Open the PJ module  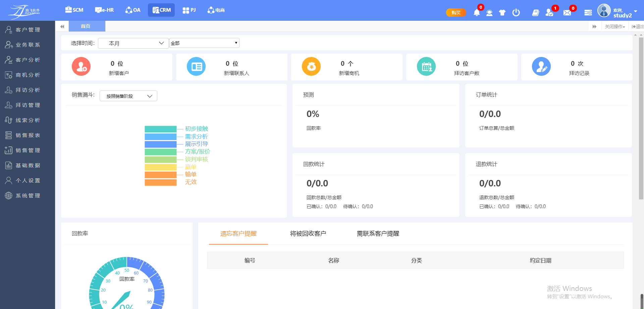(x=189, y=10)
